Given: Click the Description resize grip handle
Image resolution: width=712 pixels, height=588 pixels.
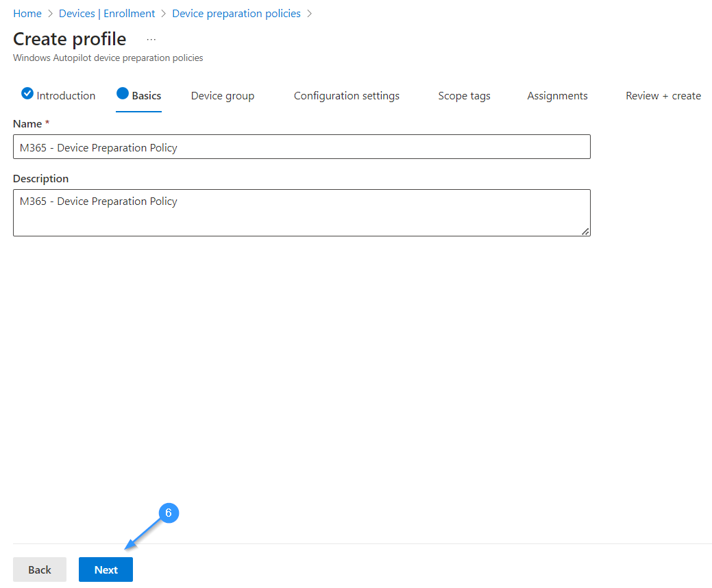Looking at the screenshot, I should click(585, 232).
